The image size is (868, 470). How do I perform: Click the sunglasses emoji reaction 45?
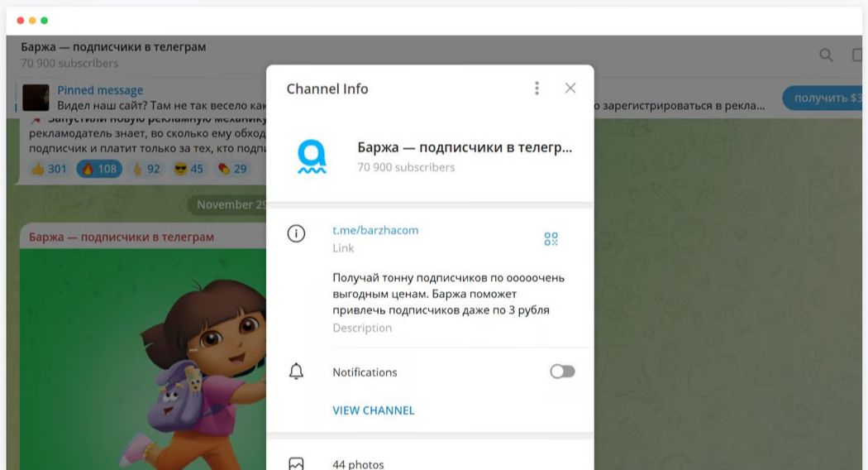[x=188, y=169]
